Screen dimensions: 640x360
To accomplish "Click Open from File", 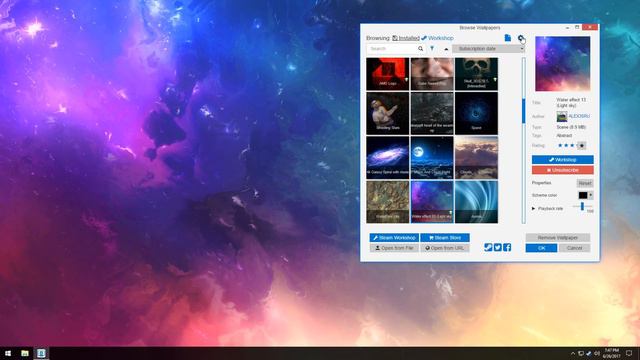I will click(394, 248).
